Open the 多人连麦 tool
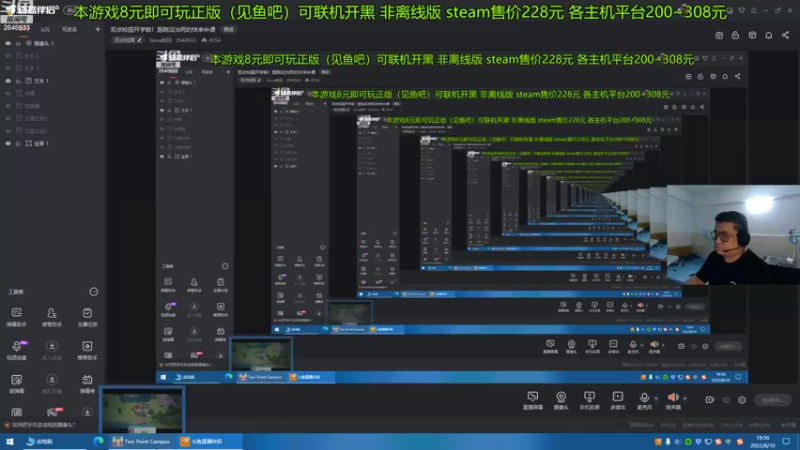The width and height of the screenshot is (800, 450). 52,350
